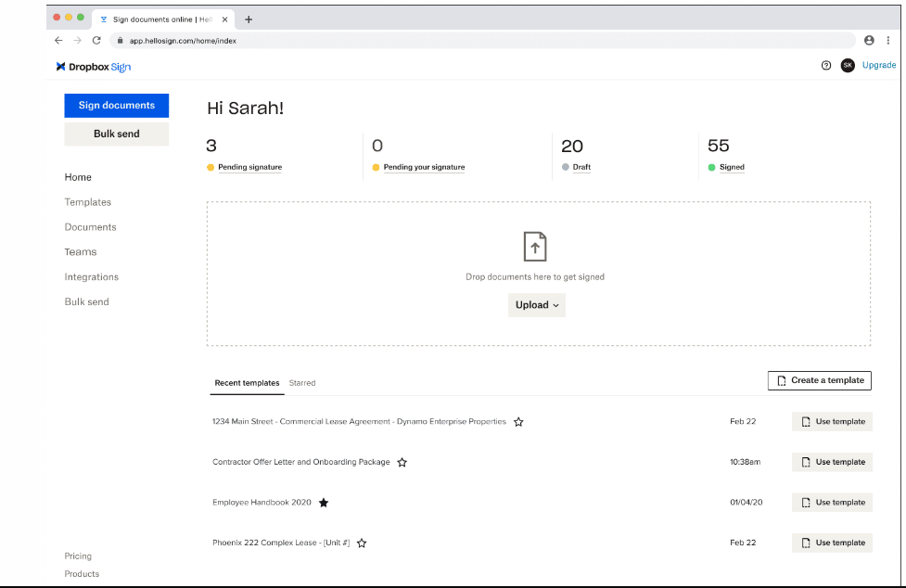
Task: Open a new browser tab with the plus icon
Action: coord(249,19)
